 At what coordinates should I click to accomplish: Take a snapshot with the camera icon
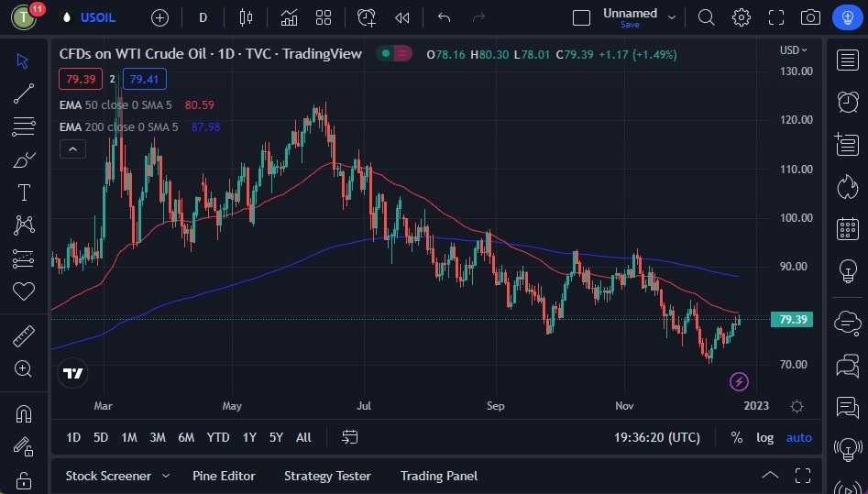[x=810, y=17]
